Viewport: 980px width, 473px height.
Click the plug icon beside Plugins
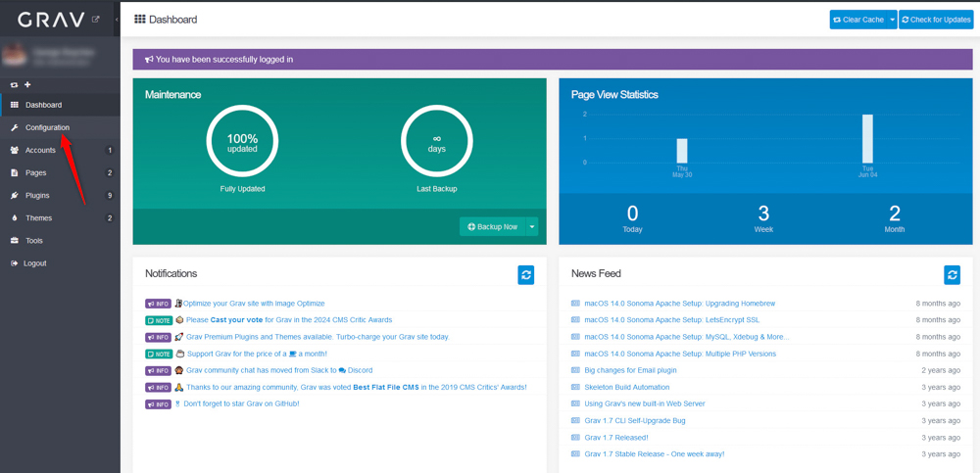pos(15,196)
